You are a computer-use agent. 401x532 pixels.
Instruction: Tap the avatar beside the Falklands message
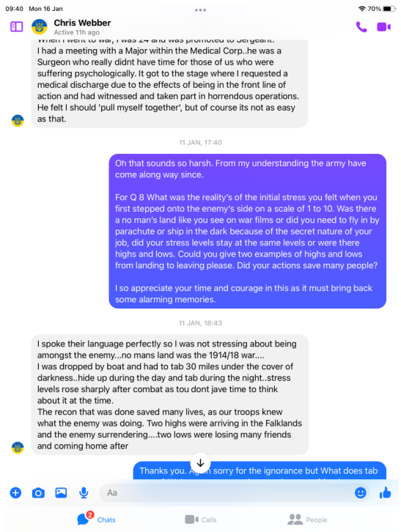click(x=18, y=448)
